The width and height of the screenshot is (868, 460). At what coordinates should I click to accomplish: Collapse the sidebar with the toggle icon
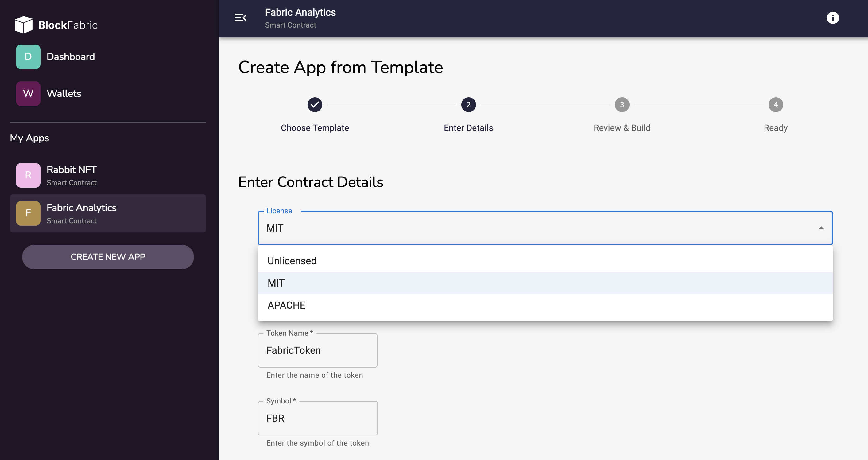point(240,18)
